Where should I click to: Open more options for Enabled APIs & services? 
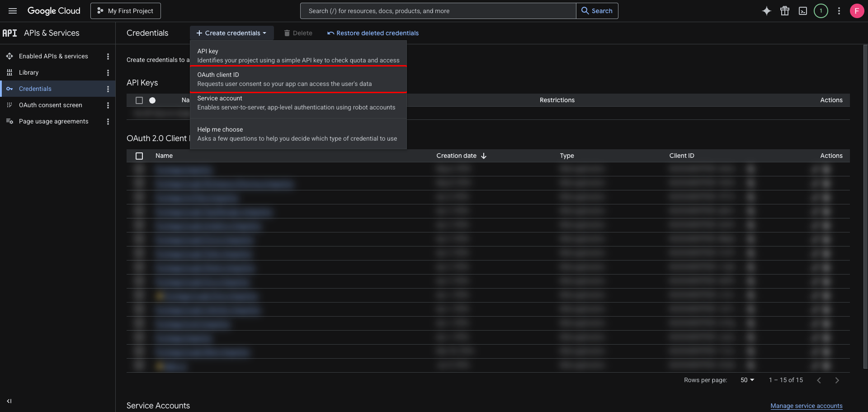point(108,56)
